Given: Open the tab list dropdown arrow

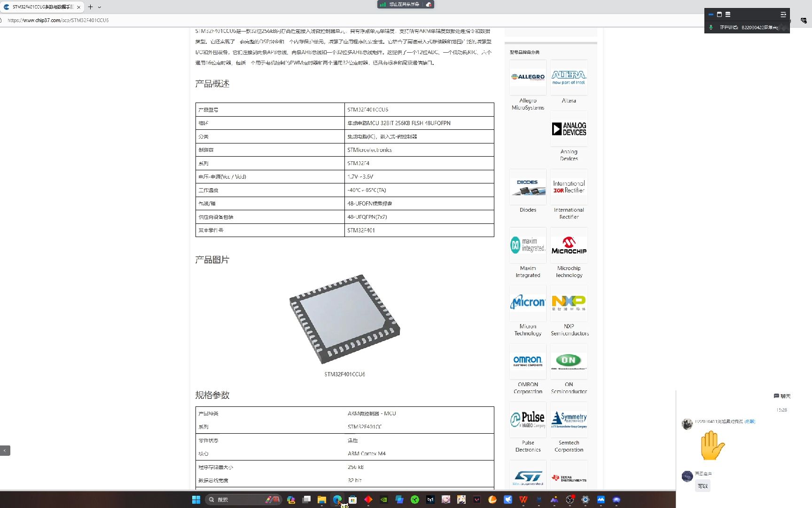Looking at the screenshot, I should pos(100,7).
